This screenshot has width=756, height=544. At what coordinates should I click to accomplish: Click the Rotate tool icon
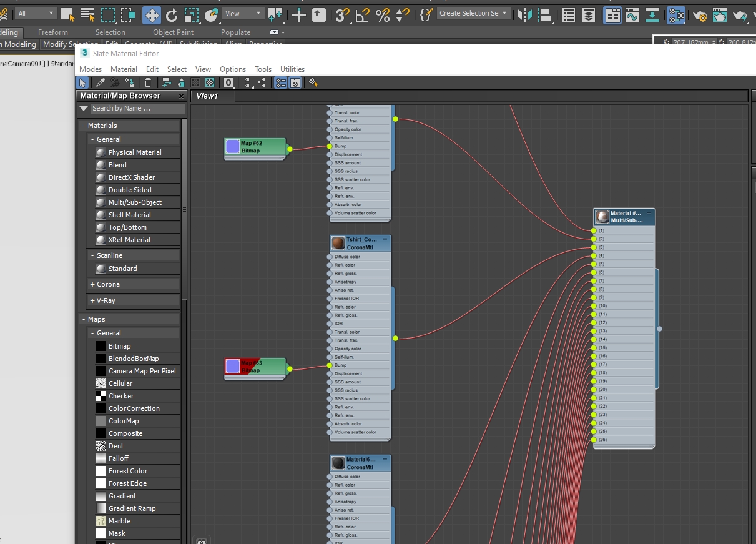pos(172,14)
